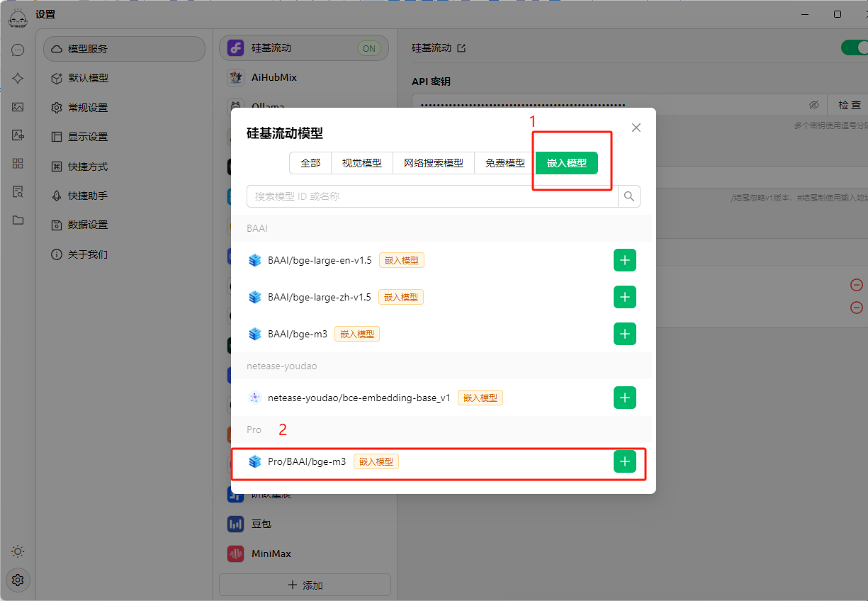This screenshot has height=601, width=868.
Task: Open the assistants chat icon in left sidebar
Action: [18, 50]
